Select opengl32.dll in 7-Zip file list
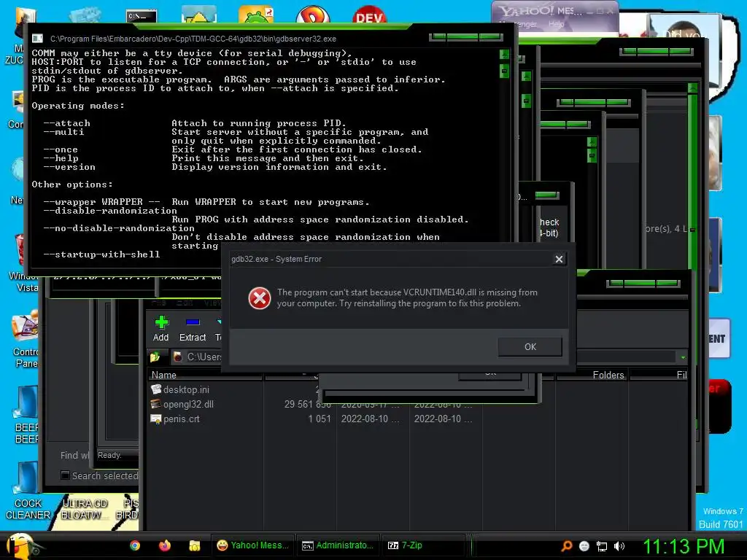The image size is (747, 560). 188,404
